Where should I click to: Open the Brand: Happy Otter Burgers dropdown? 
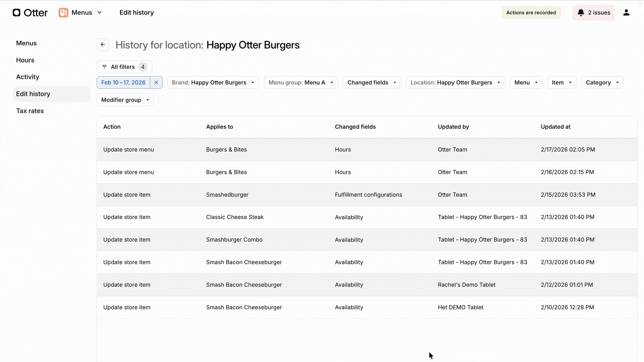pos(213,82)
